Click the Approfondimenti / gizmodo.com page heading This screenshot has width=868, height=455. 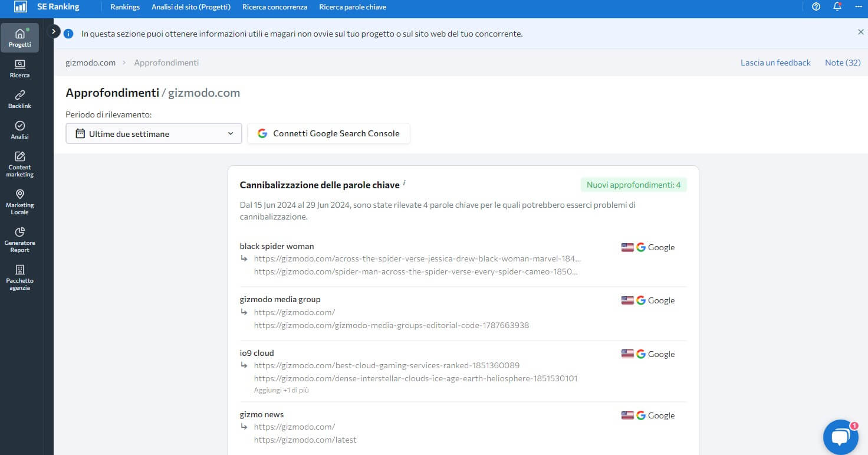(x=153, y=93)
